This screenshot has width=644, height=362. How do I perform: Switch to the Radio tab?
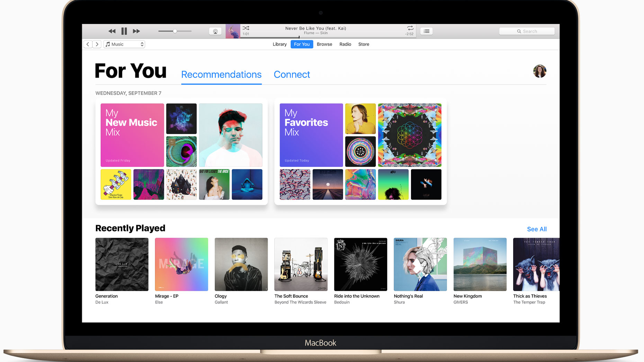click(345, 44)
